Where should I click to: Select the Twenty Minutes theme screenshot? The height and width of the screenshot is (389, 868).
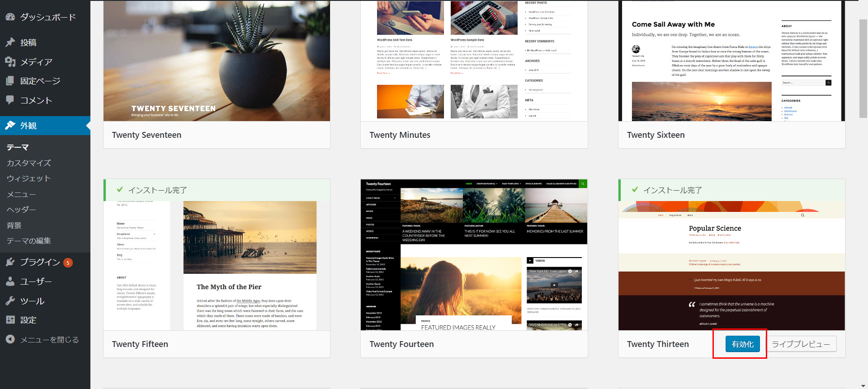[x=474, y=61]
